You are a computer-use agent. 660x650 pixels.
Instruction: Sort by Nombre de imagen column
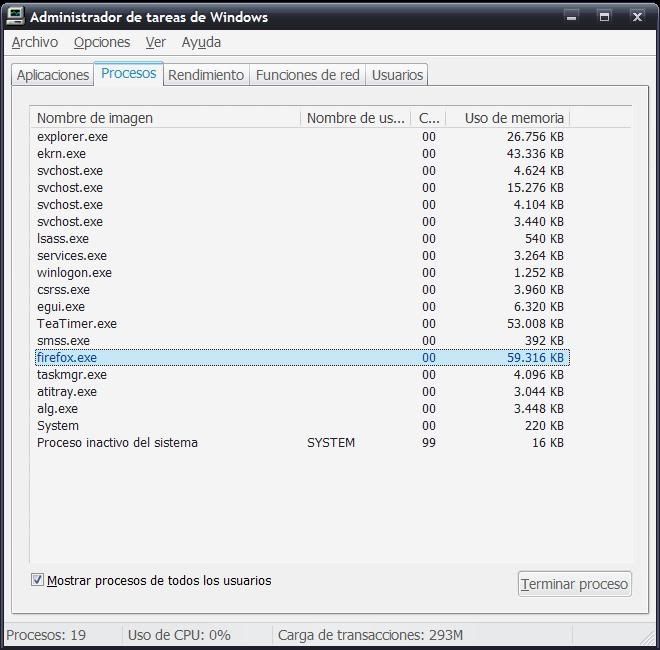[165, 118]
